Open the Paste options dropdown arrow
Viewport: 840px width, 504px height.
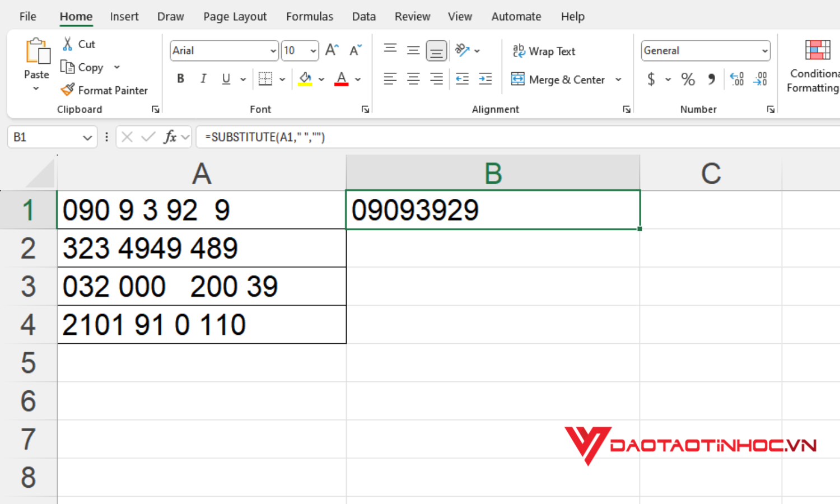[36, 89]
